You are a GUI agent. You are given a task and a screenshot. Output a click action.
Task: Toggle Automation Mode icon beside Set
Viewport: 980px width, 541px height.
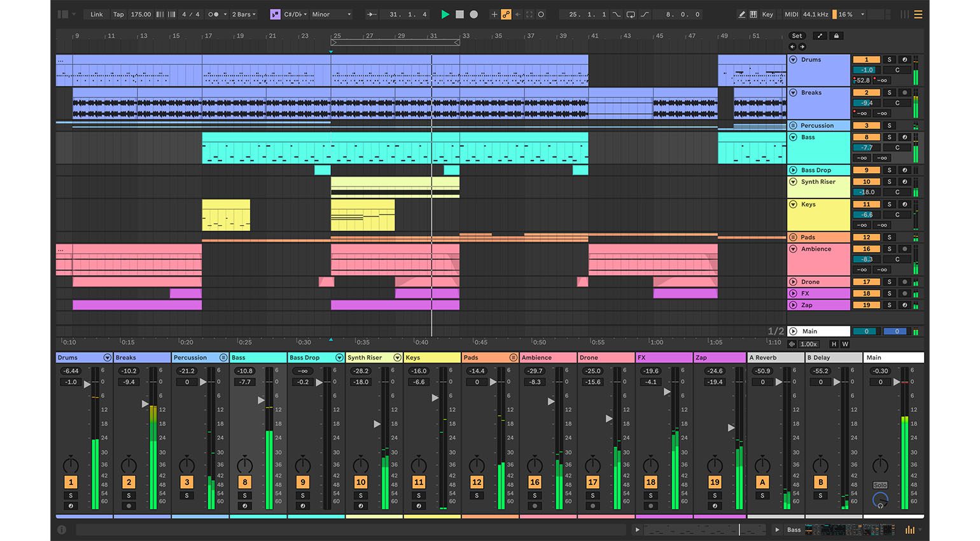(x=820, y=36)
